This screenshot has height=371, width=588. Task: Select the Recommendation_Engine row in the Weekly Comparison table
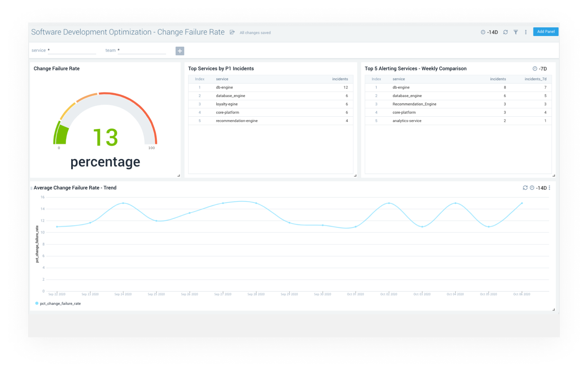point(458,104)
